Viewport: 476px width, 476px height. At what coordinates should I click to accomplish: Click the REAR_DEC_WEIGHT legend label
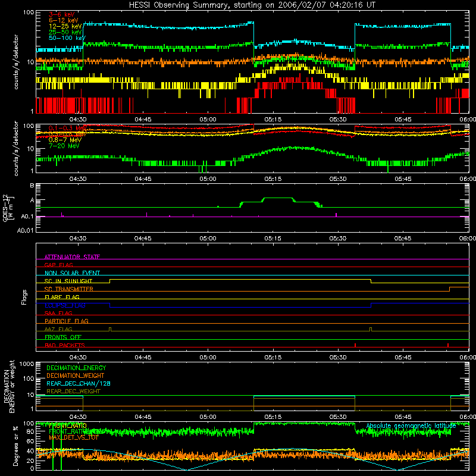(x=73, y=392)
